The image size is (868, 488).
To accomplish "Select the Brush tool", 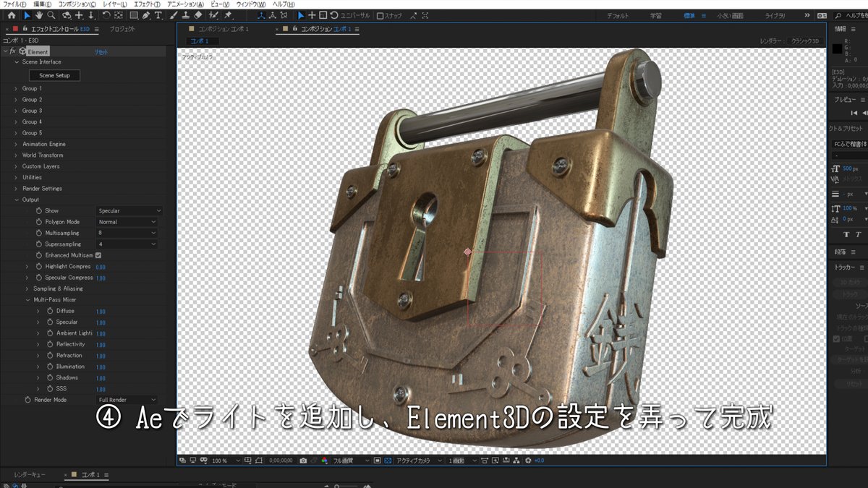I will pyautogui.click(x=174, y=14).
